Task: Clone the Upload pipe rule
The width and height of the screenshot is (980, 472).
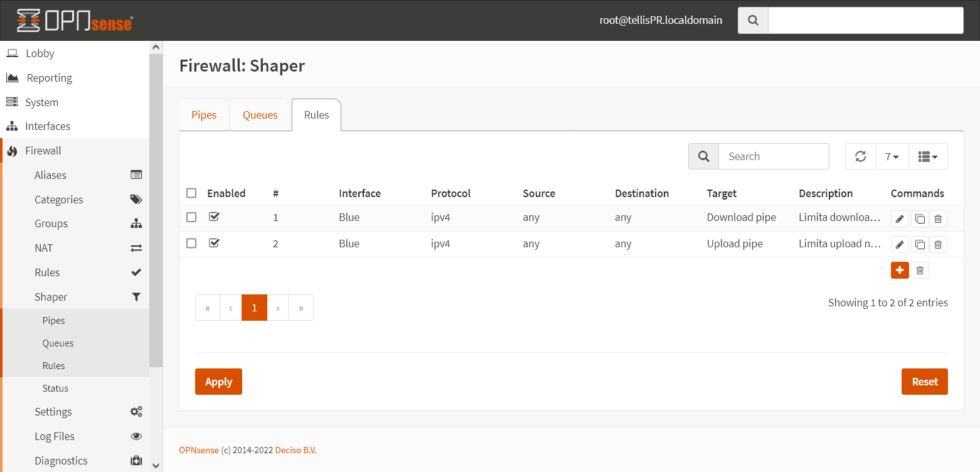Action: pos(919,245)
